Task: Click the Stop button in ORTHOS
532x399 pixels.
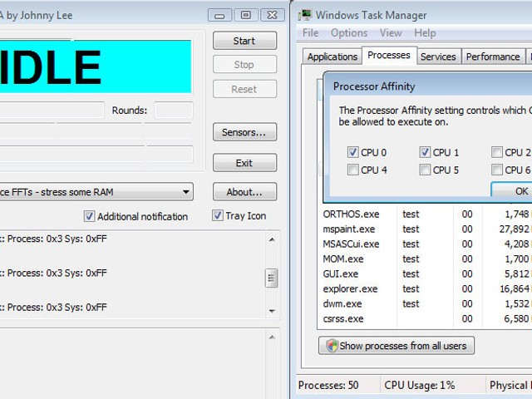Action: coord(244,65)
